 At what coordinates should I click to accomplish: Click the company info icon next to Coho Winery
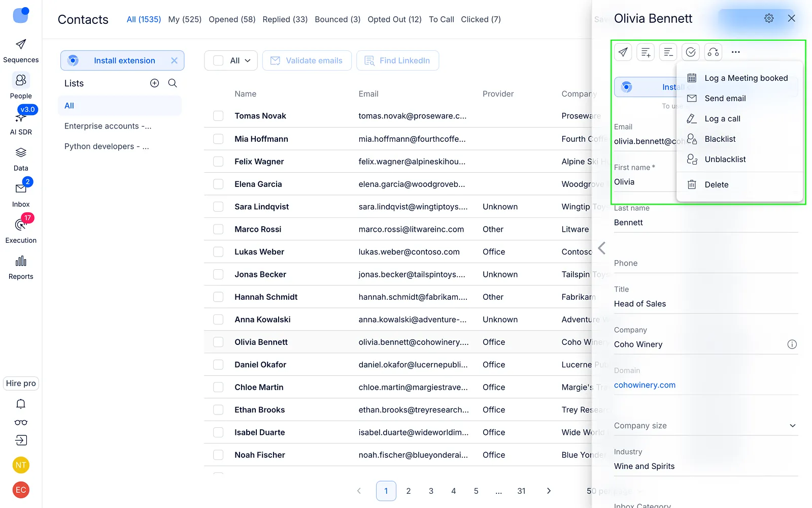(792, 344)
